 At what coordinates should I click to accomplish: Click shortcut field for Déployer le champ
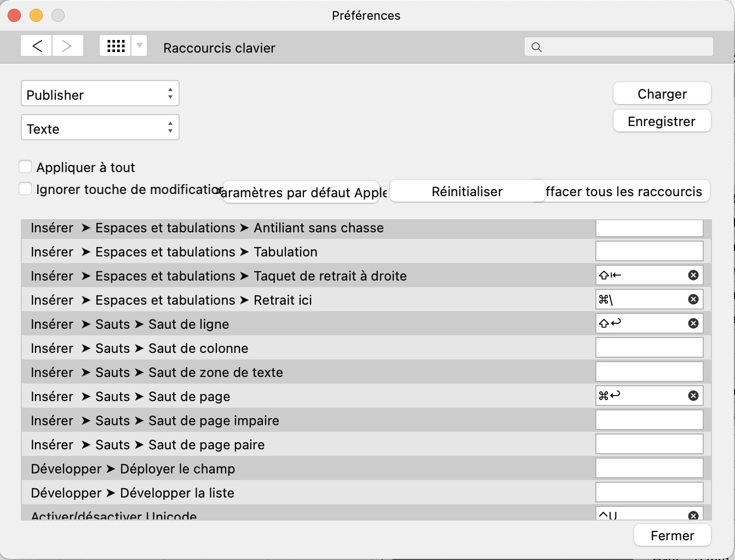pyautogui.click(x=650, y=468)
